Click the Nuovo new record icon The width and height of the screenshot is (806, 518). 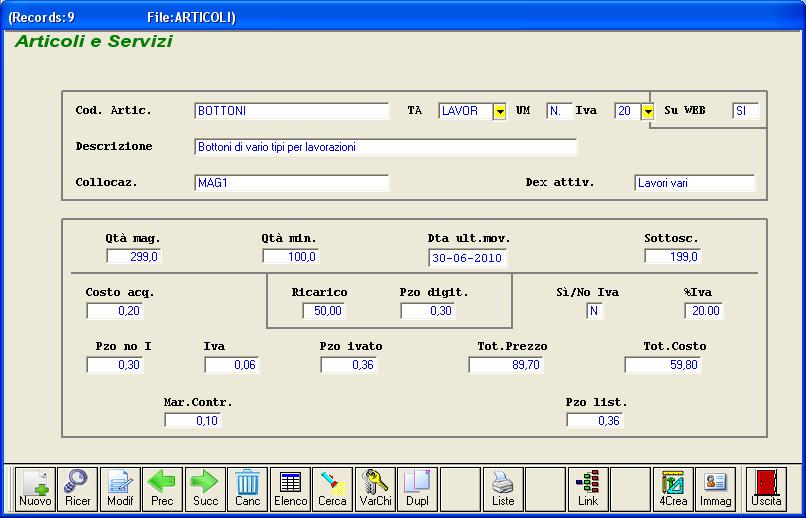(x=35, y=489)
